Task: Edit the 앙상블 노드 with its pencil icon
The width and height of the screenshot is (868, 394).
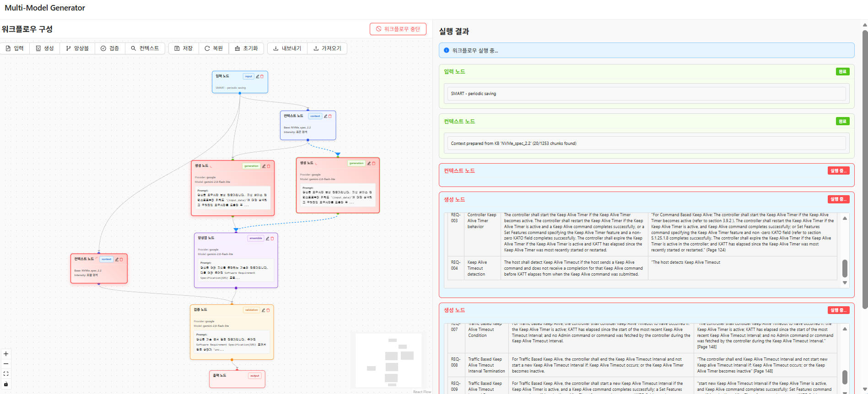Action: 268,238
